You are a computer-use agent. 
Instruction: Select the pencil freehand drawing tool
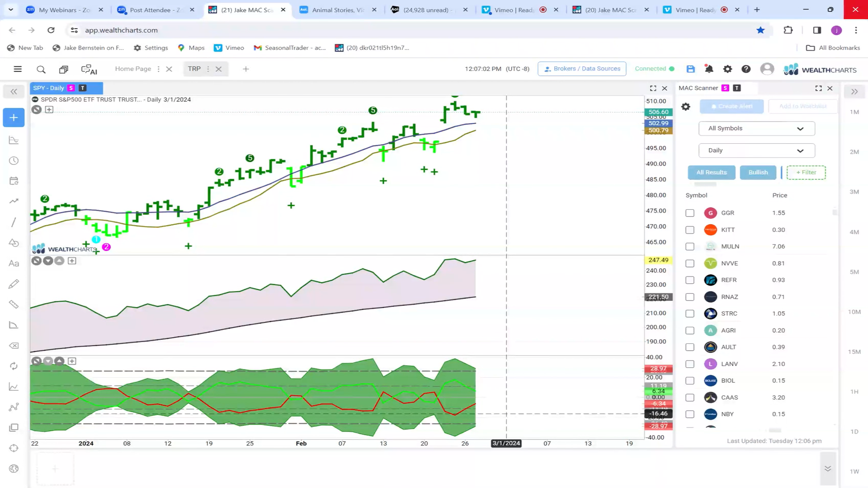point(14,284)
